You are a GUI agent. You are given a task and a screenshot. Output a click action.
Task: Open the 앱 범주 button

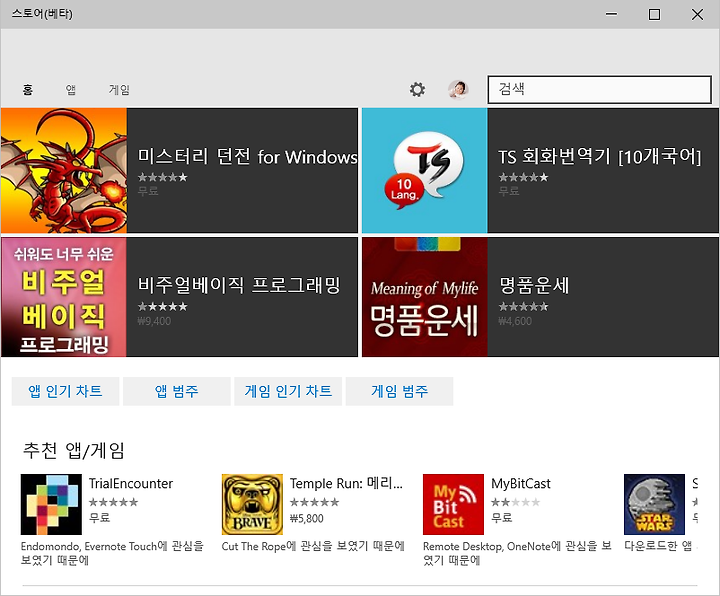point(177,391)
